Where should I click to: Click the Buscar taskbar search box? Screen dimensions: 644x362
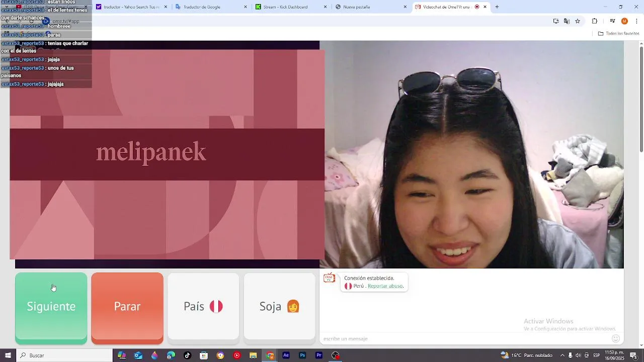[x=64, y=355]
